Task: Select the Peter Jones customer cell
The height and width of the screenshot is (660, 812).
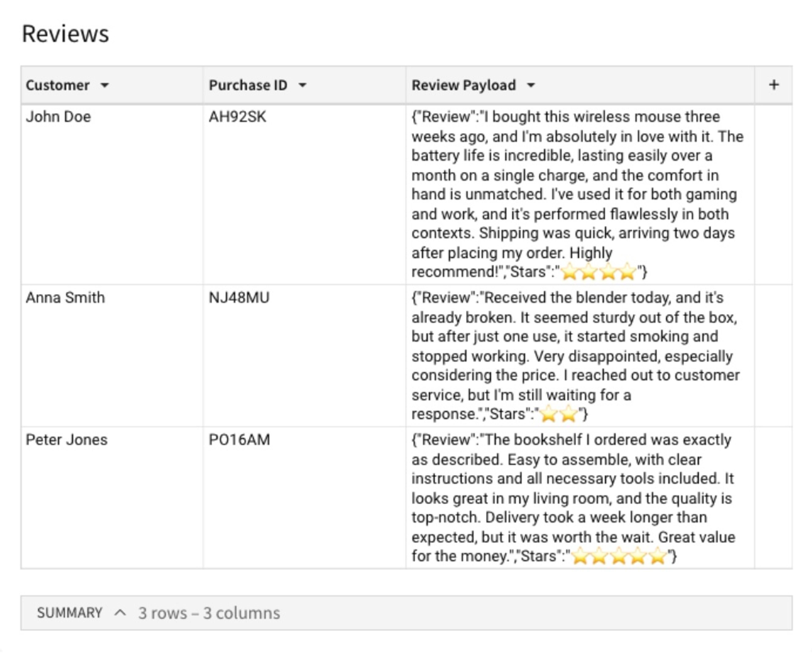Action: coord(112,498)
